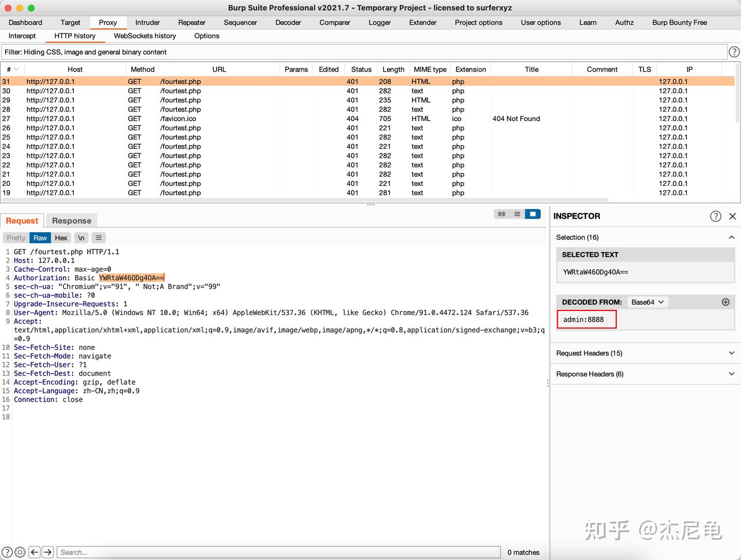Switch to tabbed request/response layout
Image resolution: width=741 pixels, height=560 pixels.
533,214
